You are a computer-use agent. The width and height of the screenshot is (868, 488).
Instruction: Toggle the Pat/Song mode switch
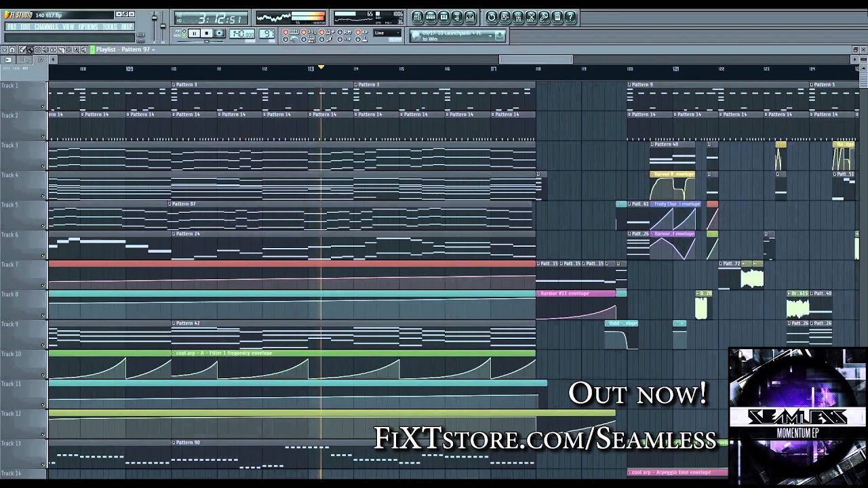184,33
